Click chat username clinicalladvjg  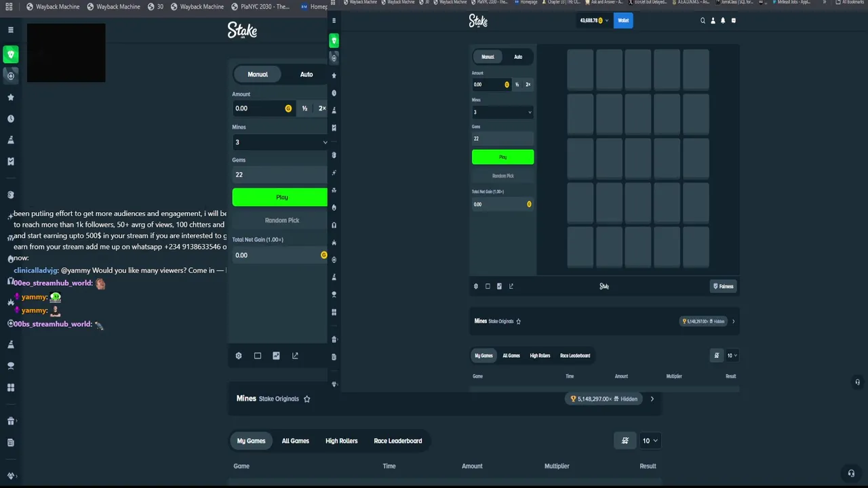tap(36, 270)
